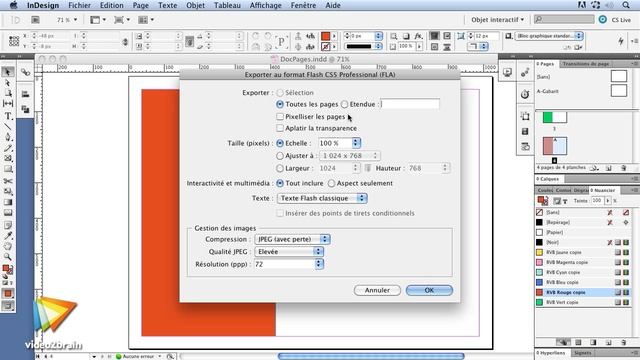Select the Tout inclure radio button
This screenshot has height=360, width=640.
tap(280, 183)
